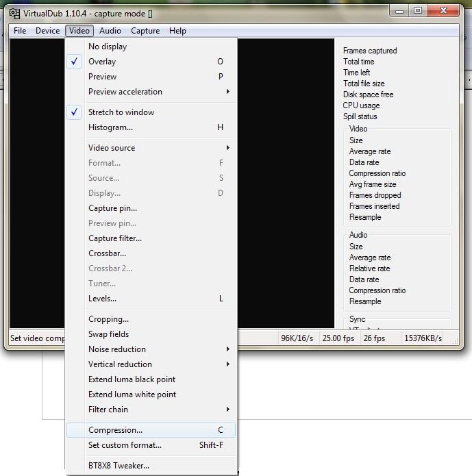The width and height of the screenshot is (472, 476).
Task: Close the open Video menu
Action: 79,31
